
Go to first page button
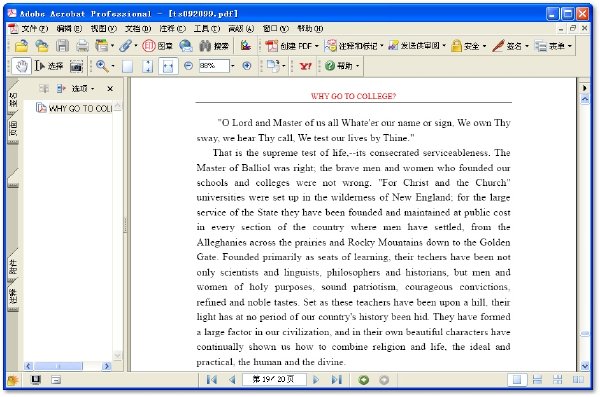(212, 380)
